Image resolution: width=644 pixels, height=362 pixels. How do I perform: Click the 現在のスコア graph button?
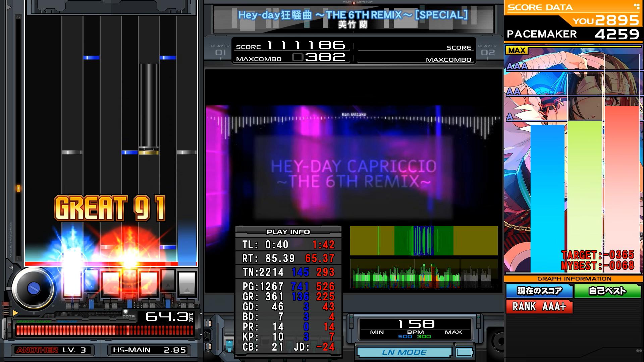click(x=539, y=291)
